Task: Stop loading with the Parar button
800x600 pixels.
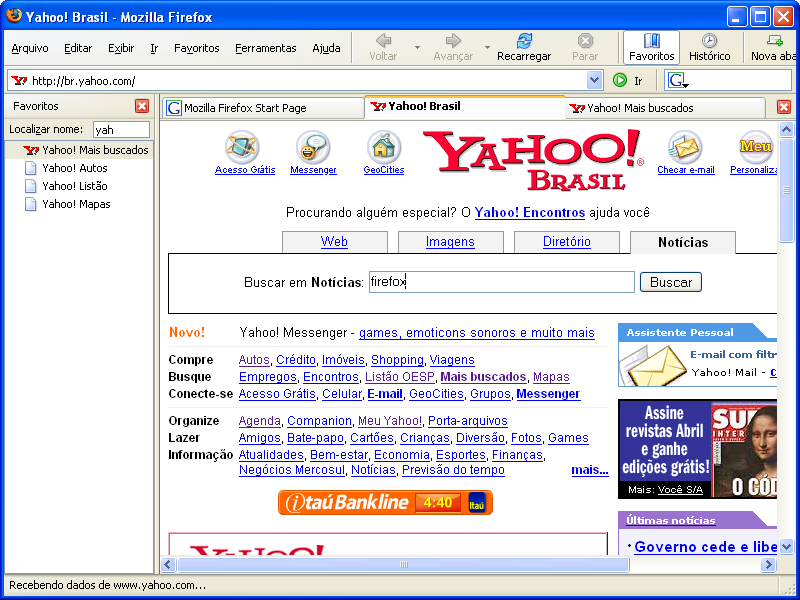Action: [585, 47]
